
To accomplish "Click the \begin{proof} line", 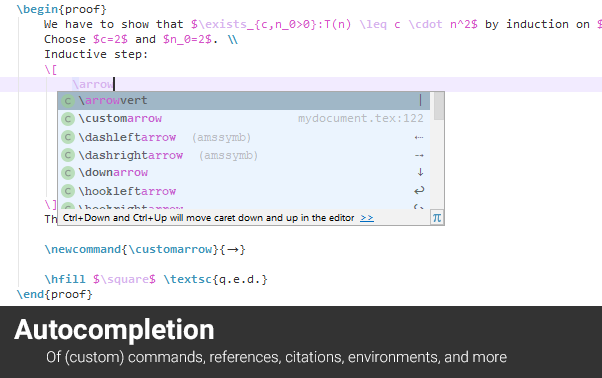I will coord(61,9).
